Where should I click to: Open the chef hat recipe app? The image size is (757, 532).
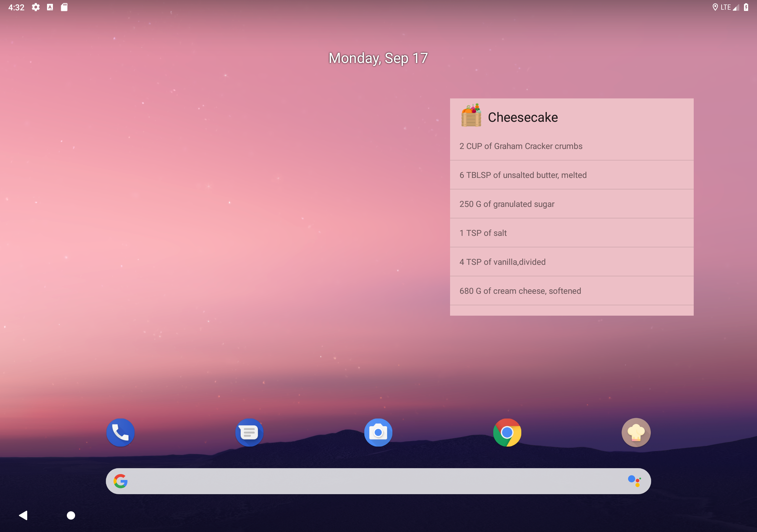(636, 432)
